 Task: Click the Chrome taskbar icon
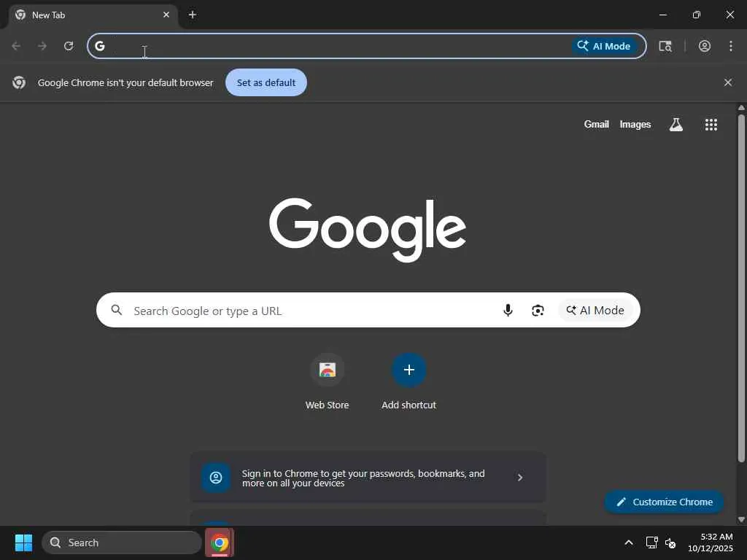(x=220, y=542)
